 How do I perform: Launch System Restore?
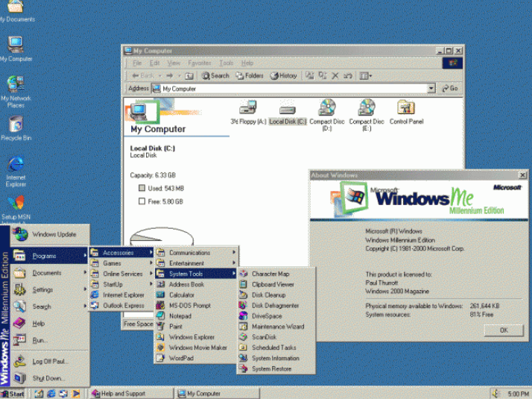276,368
